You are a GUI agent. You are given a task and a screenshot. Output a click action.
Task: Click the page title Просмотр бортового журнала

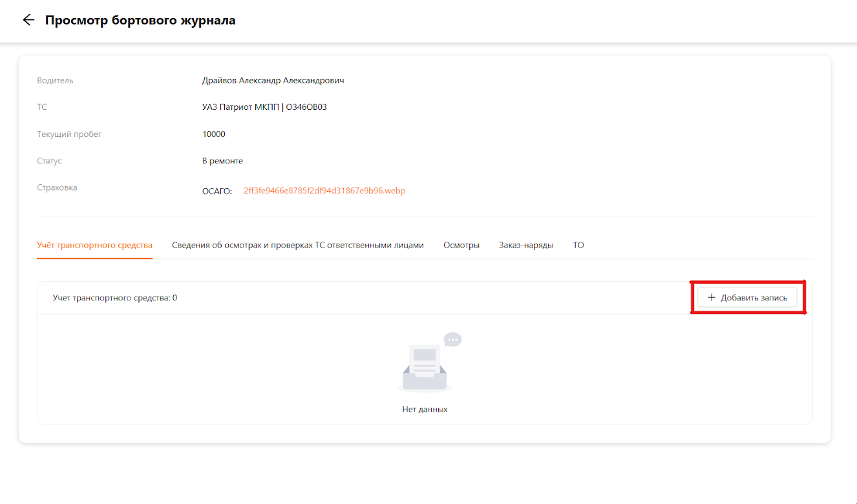pyautogui.click(x=140, y=21)
